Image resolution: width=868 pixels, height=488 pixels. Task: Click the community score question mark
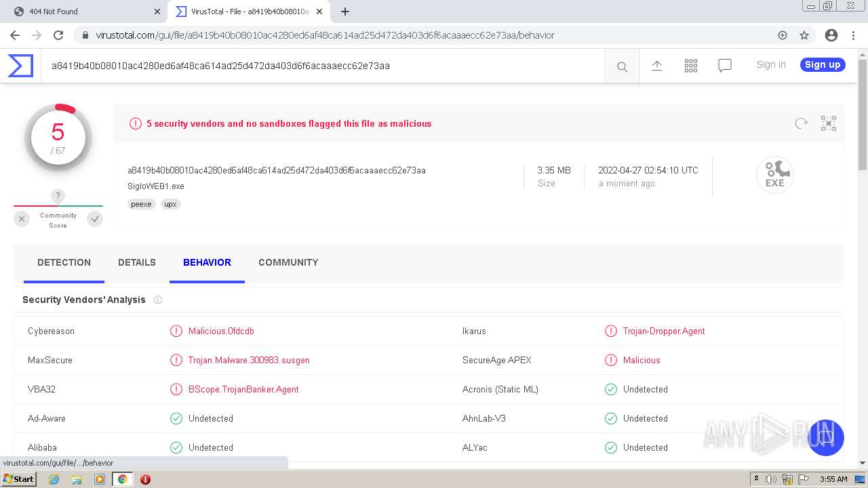58,197
